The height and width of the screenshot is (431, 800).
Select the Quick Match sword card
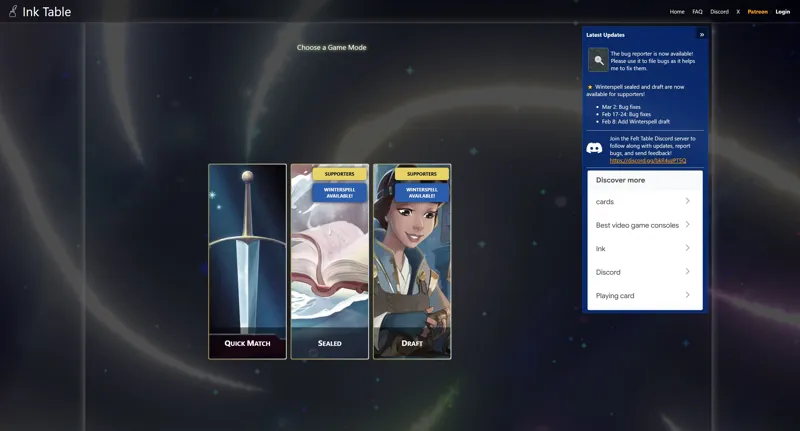[x=247, y=260]
